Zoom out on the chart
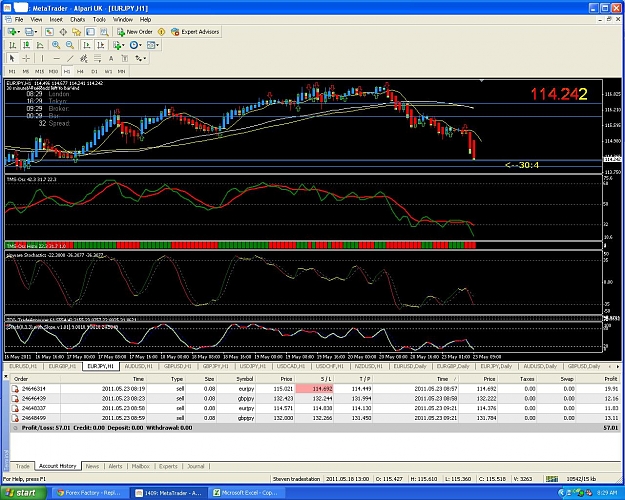 click(70, 45)
